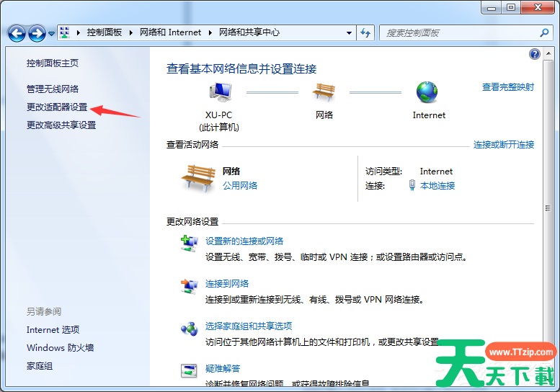Open 更改适配器设置 sidebar link

point(57,107)
